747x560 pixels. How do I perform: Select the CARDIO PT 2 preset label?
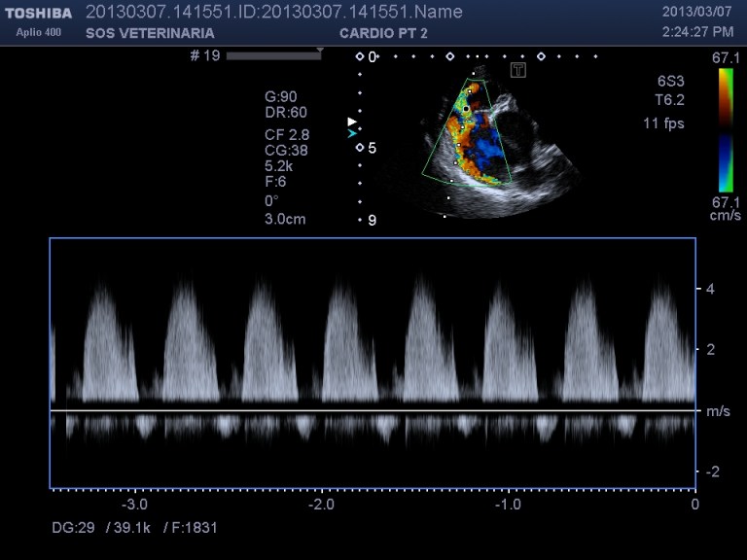pos(384,33)
